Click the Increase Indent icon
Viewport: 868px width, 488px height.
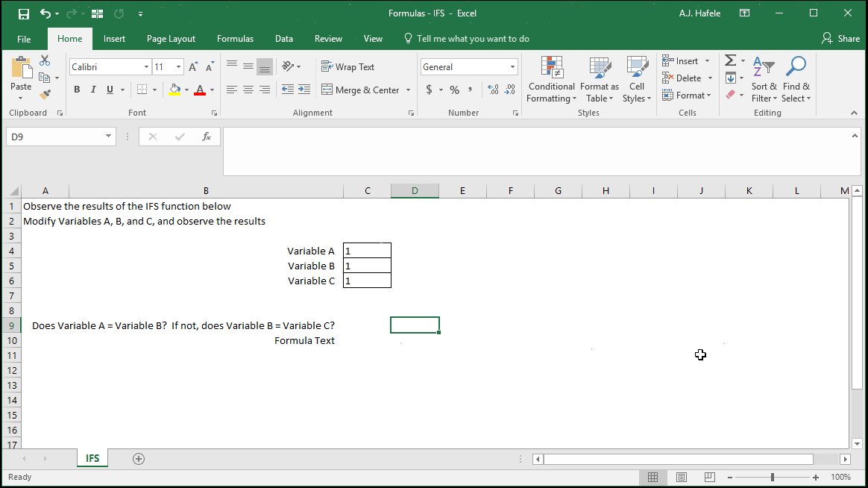(304, 90)
